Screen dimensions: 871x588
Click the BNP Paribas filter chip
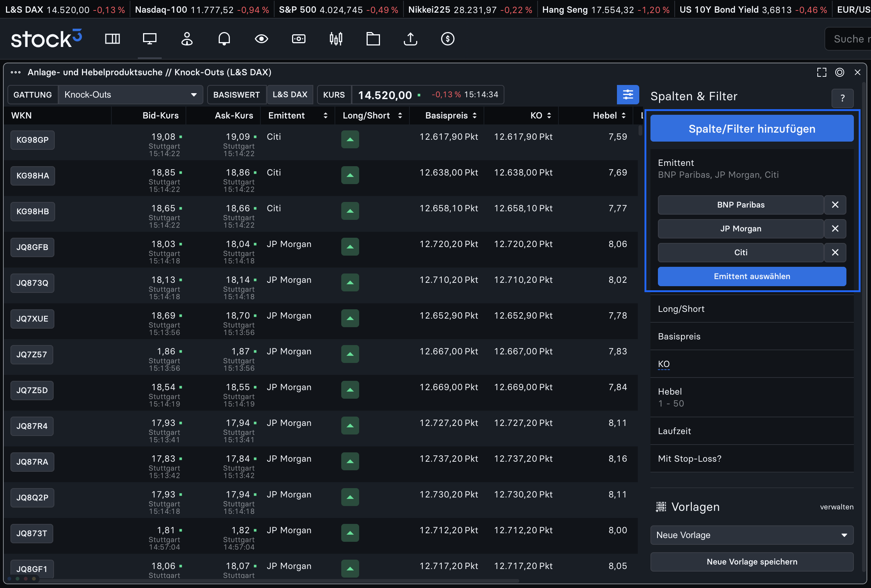[741, 205]
